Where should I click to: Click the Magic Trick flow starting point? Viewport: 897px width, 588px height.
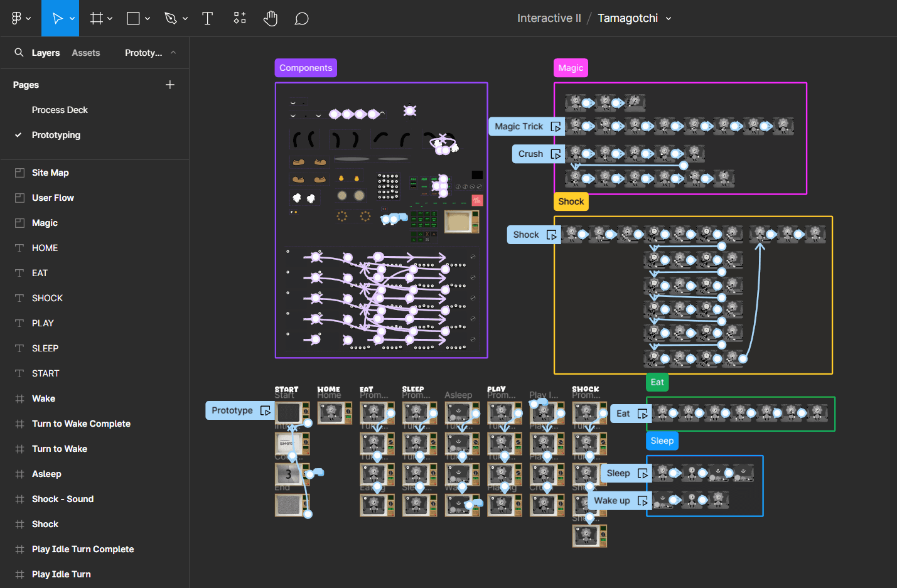(x=519, y=127)
